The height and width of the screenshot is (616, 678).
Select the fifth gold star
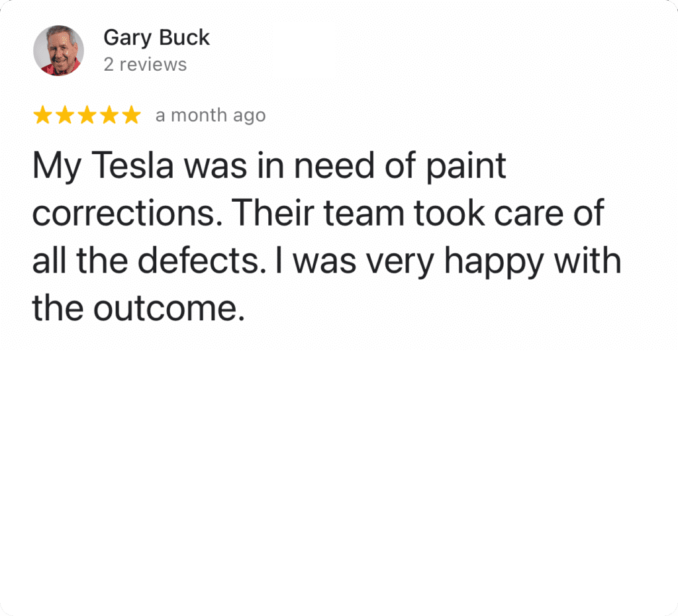point(132,115)
